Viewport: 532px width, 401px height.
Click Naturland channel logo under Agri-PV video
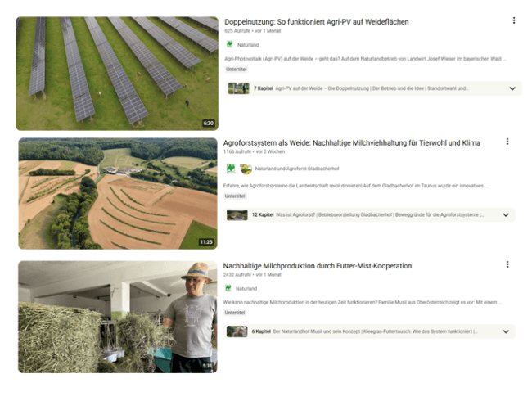point(230,44)
